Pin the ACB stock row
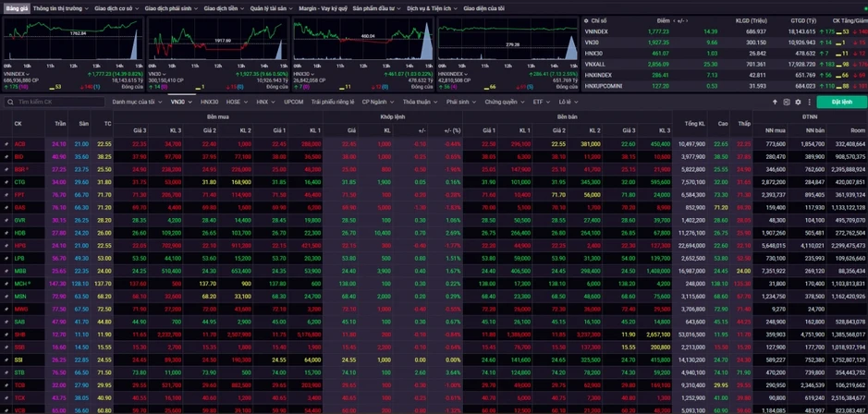 tap(6, 144)
